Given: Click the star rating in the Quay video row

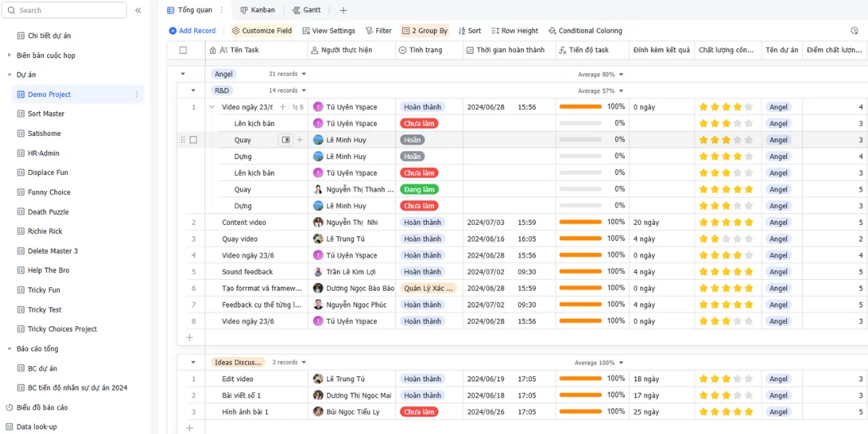Looking at the screenshot, I should 726,239.
